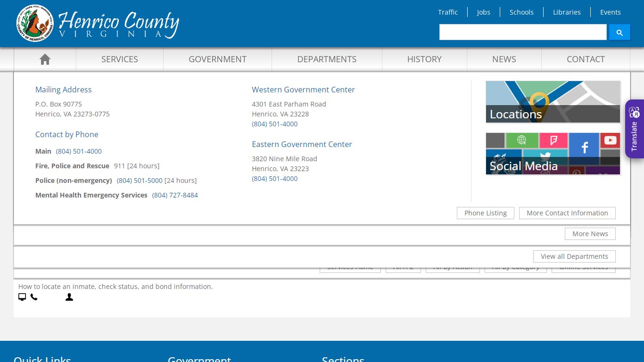The image size is (644, 362).
Task: Open the Social Media tile
Action: coord(553,154)
